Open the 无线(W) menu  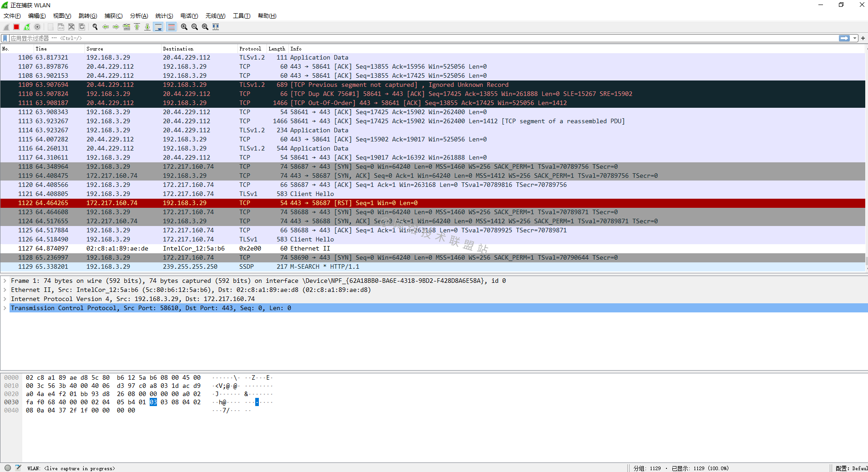[216, 16]
